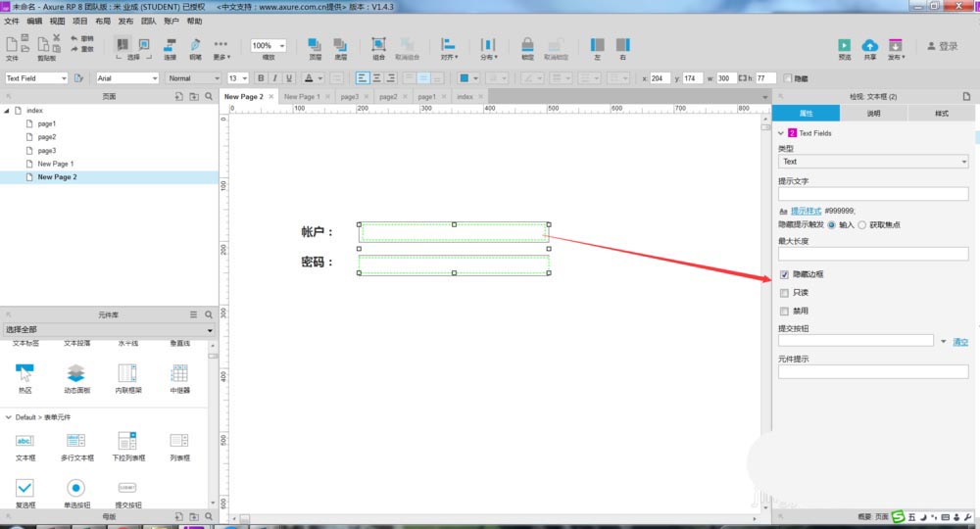Open the Arial font dropdown
The image size is (980, 529).
pyautogui.click(x=127, y=78)
